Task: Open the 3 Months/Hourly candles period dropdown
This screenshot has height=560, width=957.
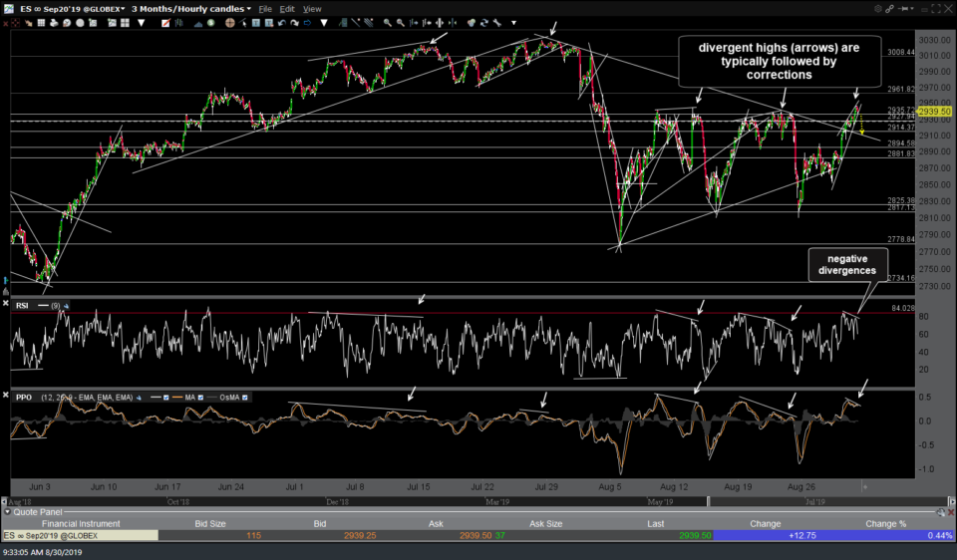Action: click(x=191, y=9)
